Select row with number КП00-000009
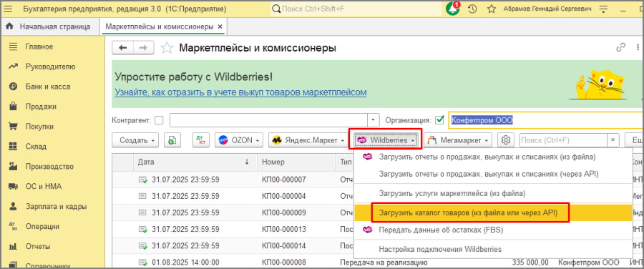644x269 pixels. point(284,212)
